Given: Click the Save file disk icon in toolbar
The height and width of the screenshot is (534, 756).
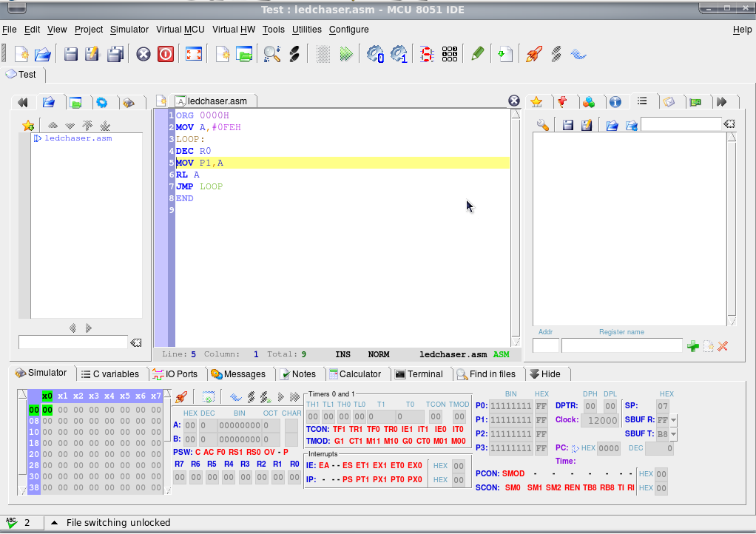Looking at the screenshot, I should pos(70,53).
